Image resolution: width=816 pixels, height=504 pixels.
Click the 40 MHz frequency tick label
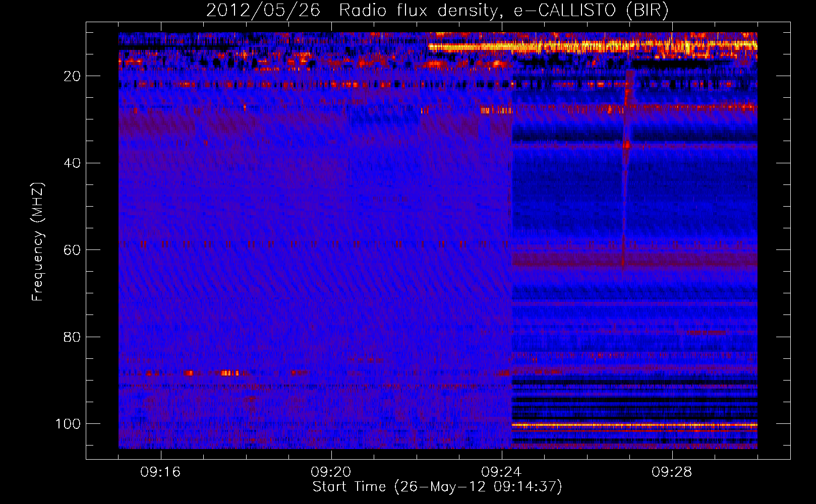coord(72,163)
